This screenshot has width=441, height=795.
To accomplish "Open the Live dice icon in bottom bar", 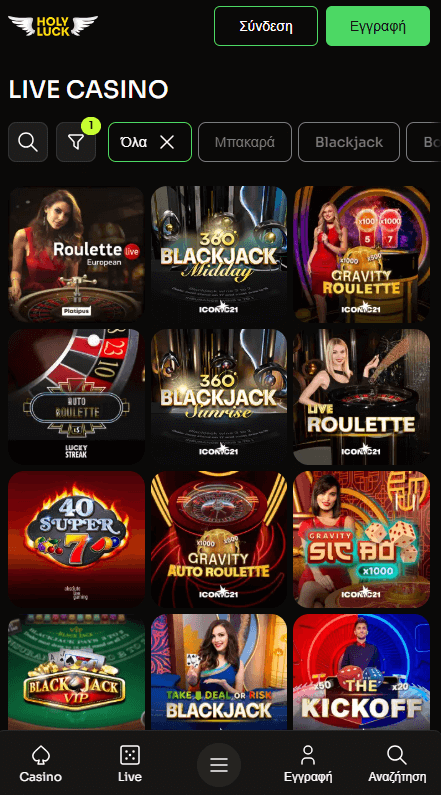I will point(130,755).
